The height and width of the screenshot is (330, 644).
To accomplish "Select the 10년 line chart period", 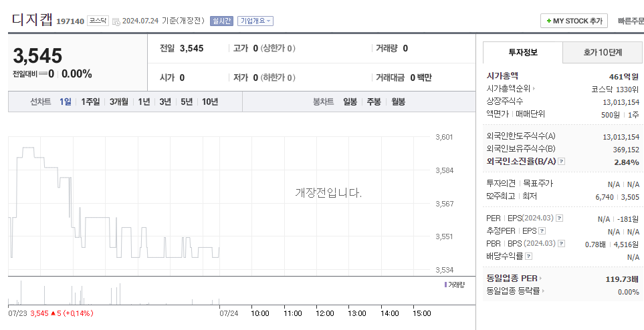I will 210,102.
